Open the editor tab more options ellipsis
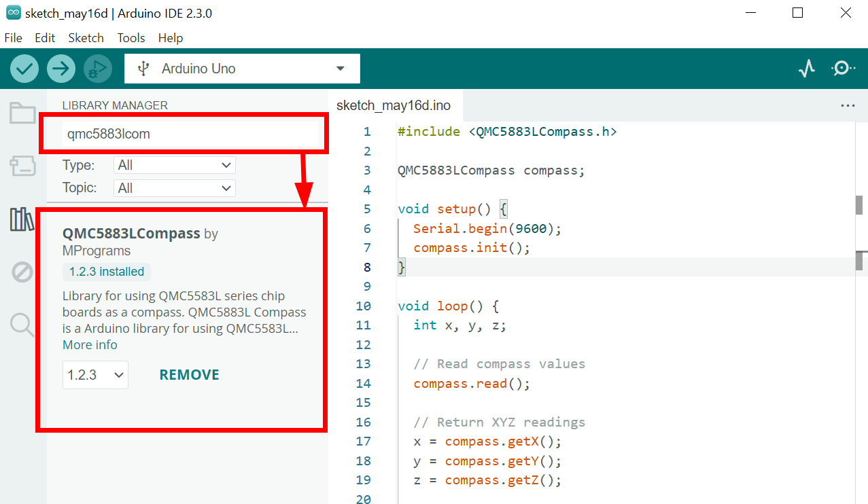This screenshot has height=504, width=868. coord(848,106)
